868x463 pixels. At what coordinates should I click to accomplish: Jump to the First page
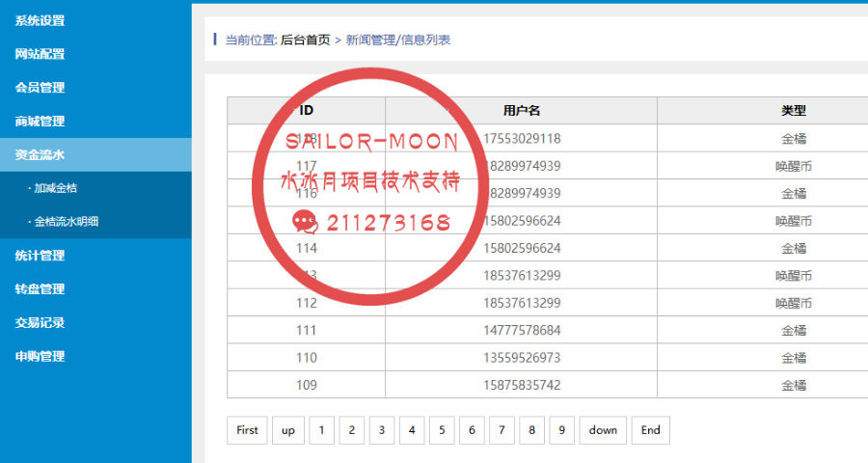coord(247,430)
